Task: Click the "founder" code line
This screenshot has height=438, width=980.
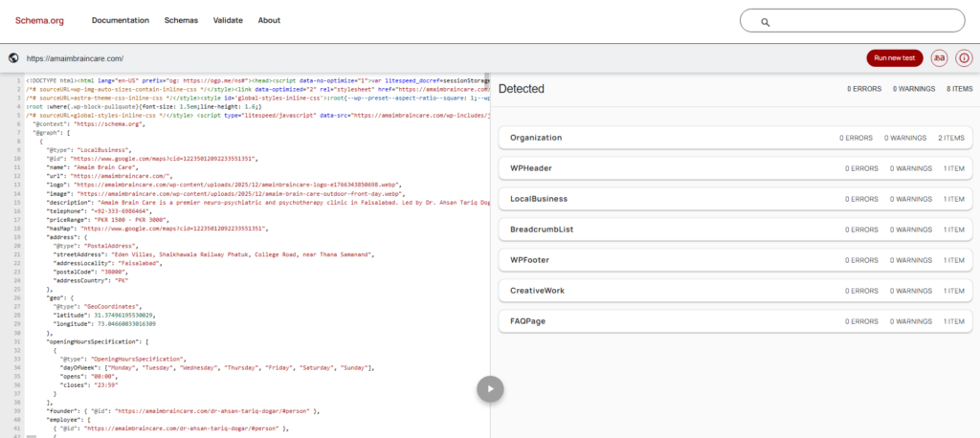Action: 183,411
